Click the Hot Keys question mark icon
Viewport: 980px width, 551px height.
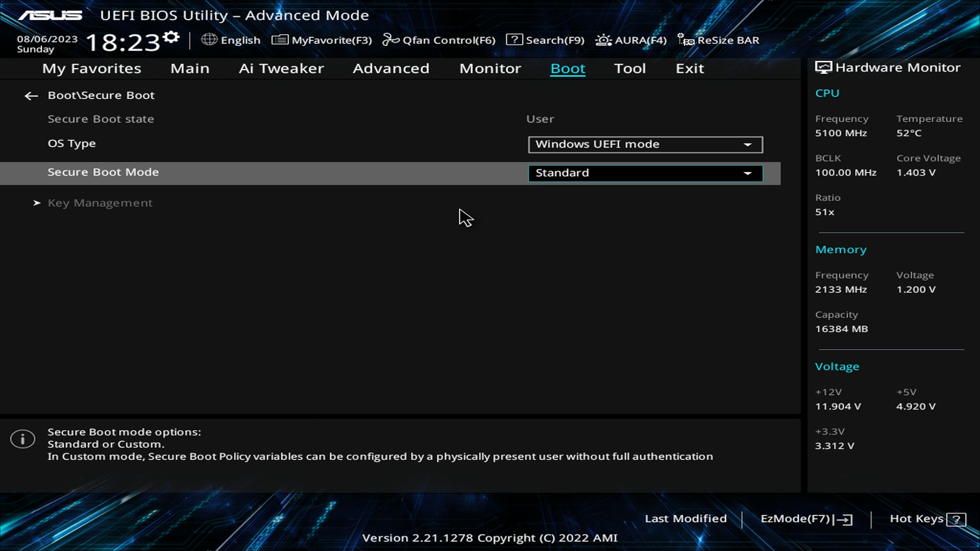(956, 519)
